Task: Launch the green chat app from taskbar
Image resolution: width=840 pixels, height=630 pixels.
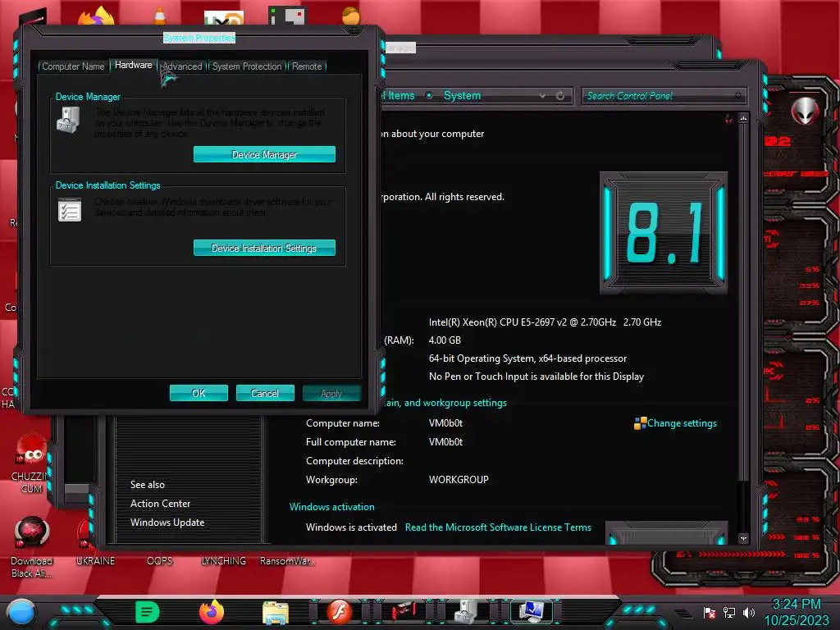Action: [x=148, y=612]
